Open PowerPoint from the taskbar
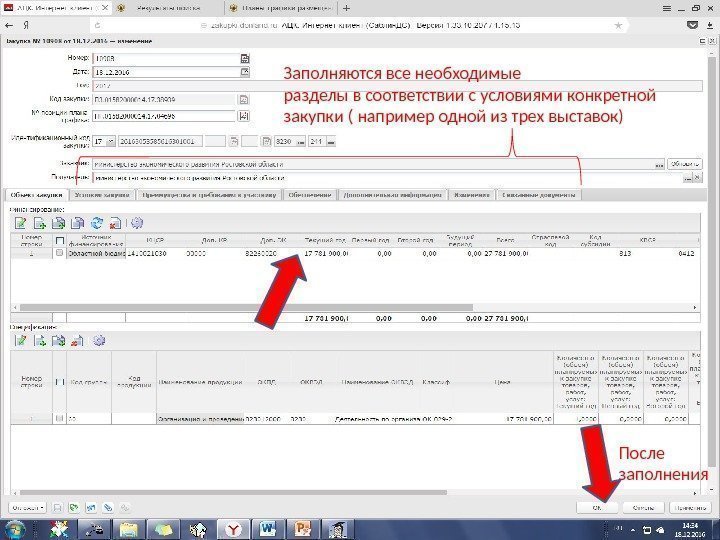 point(303,529)
